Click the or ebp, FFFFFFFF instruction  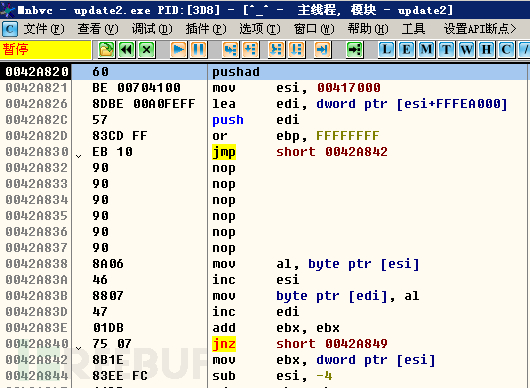coord(296,136)
